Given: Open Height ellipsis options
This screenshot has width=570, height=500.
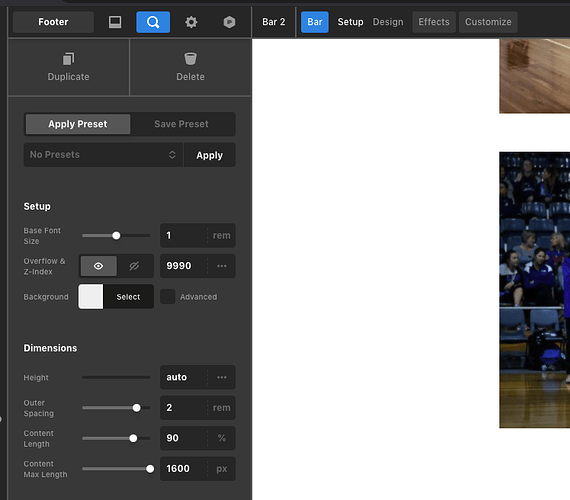Looking at the screenshot, I should [x=222, y=377].
